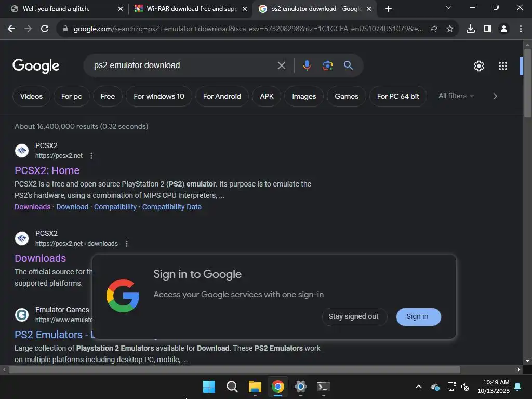Image resolution: width=532 pixels, height=399 pixels.
Task: Open Chrome downloads icon
Action: (x=471, y=29)
